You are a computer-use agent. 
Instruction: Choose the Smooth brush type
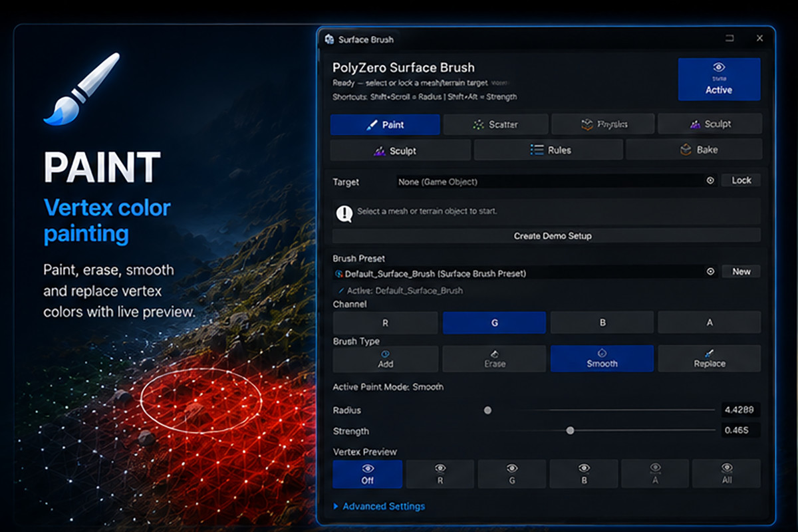point(602,358)
